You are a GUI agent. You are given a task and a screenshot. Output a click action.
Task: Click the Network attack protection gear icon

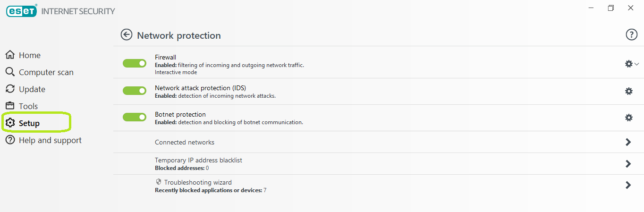[628, 91]
